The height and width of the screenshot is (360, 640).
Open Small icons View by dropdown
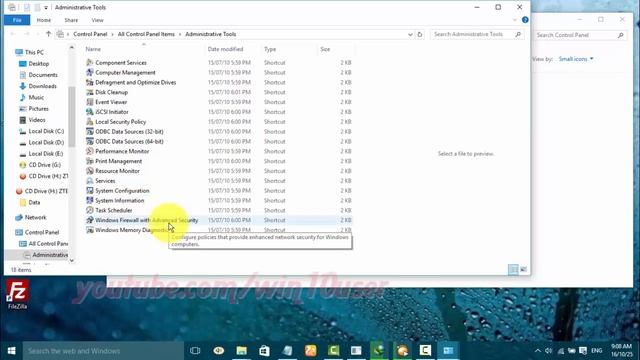[x=576, y=59]
